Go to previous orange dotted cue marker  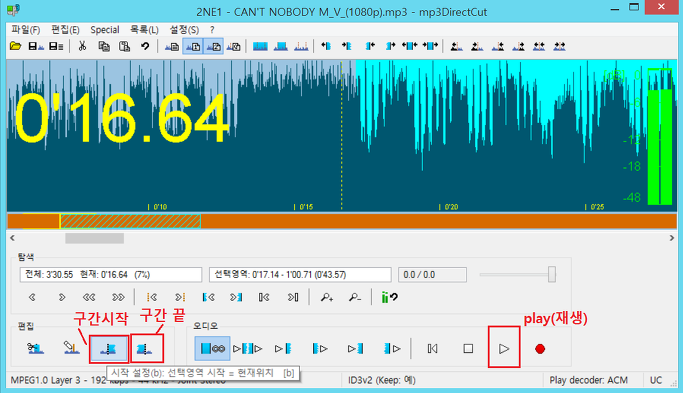click(152, 297)
